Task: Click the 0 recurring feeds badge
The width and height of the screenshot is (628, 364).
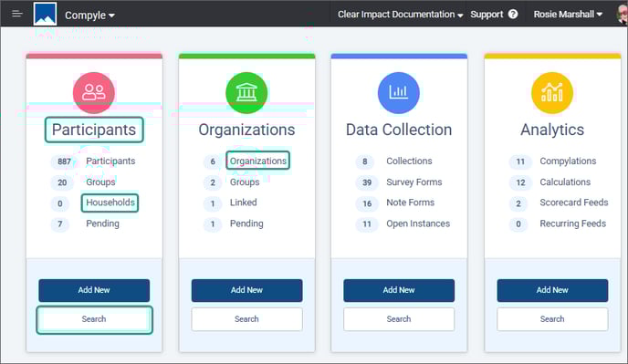Action: (518, 224)
